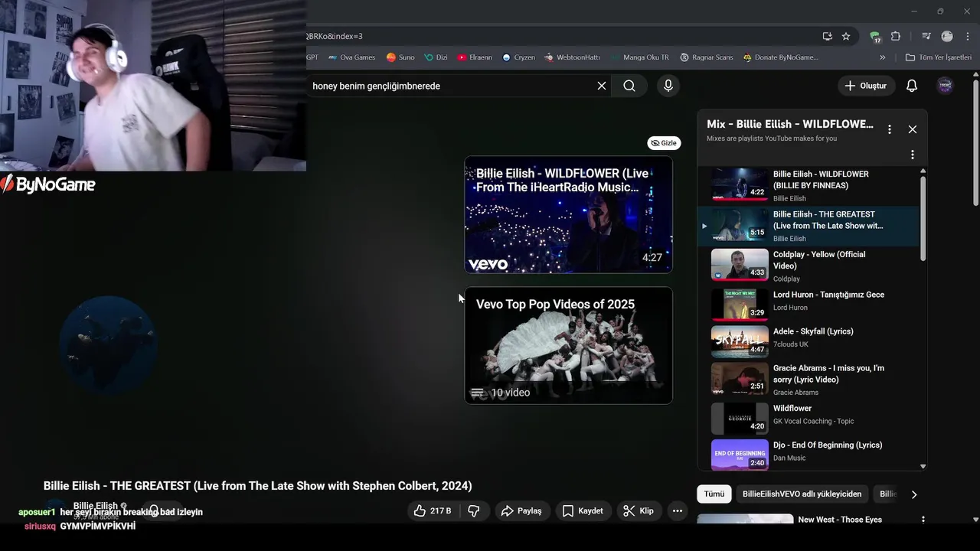980x551 pixels.
Task: Click the search magnifier button
Action: pyautogui.click(x=629, y=86)
